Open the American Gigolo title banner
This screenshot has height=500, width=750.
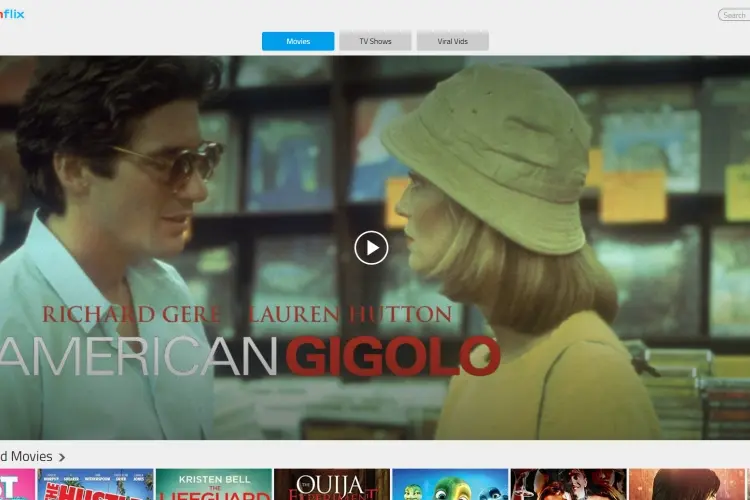[x=375, y=247]
